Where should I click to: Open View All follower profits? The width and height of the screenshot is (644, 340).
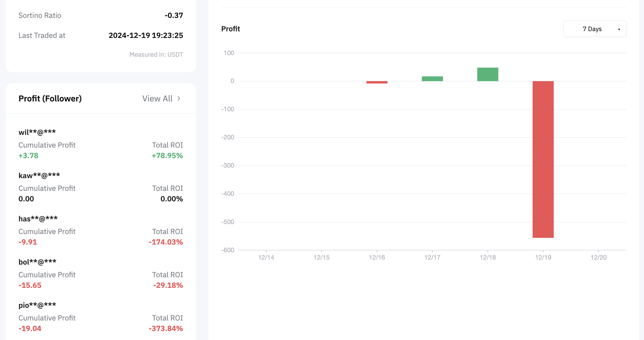pos(158,99)
